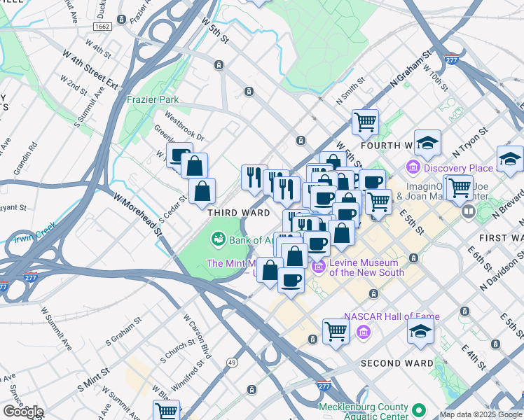The height and width of the screenshot is (420, 524).
Task: Open NASCAR Hall of Fame museum pin
Action: click(x=364, y=332)
